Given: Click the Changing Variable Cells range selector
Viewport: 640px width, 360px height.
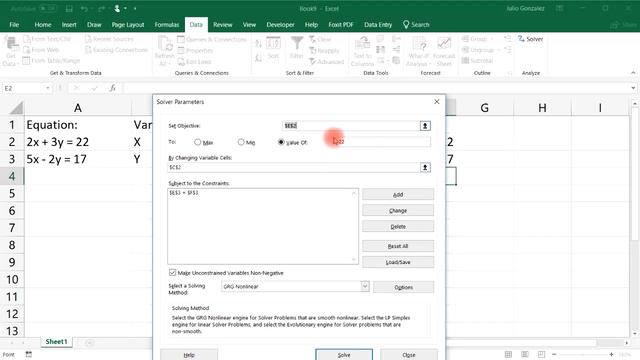Looking at the screenshot, I should (x=425, y=167).
